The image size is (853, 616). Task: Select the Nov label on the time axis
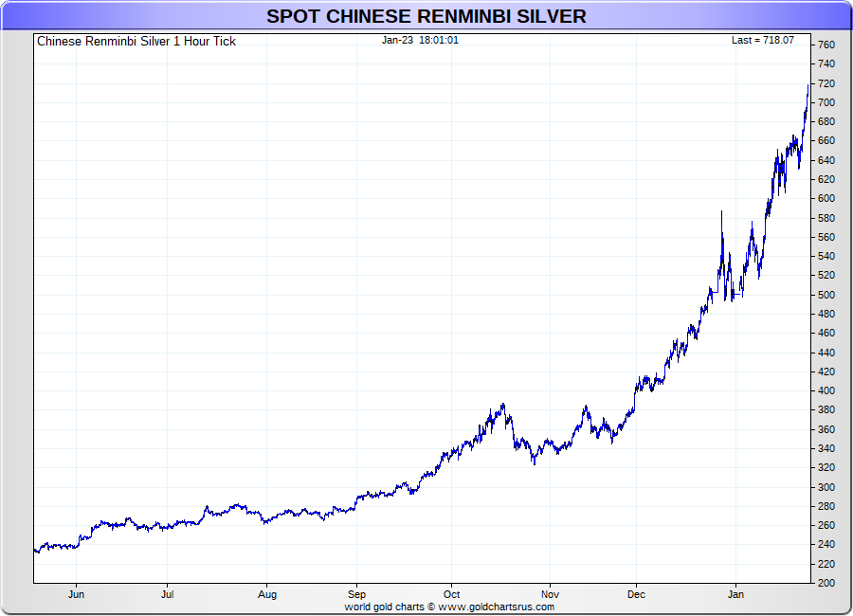pos(548,595)
